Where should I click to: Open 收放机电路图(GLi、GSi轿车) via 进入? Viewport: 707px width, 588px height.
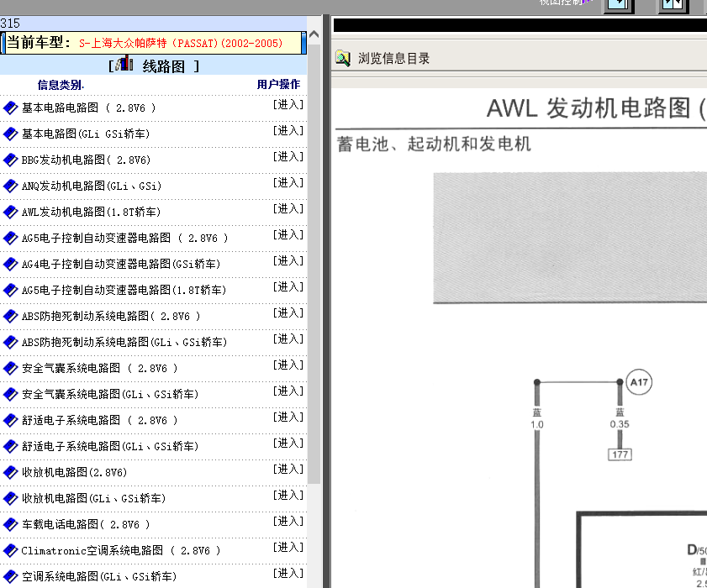288,496
